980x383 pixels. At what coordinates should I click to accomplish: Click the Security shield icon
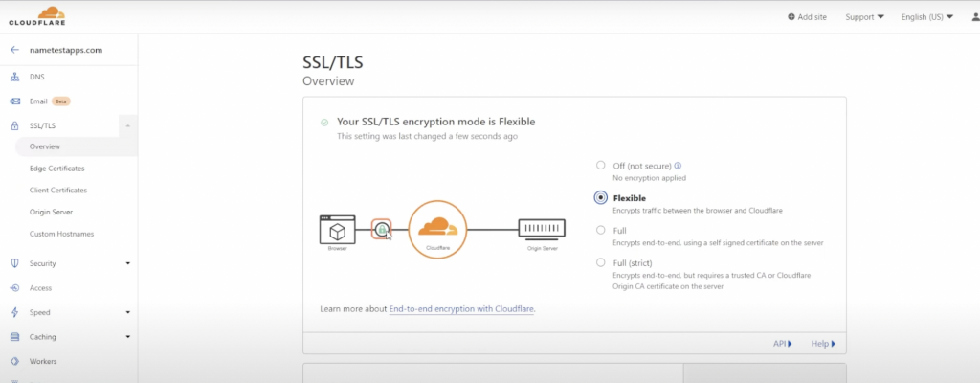point(15,263)
